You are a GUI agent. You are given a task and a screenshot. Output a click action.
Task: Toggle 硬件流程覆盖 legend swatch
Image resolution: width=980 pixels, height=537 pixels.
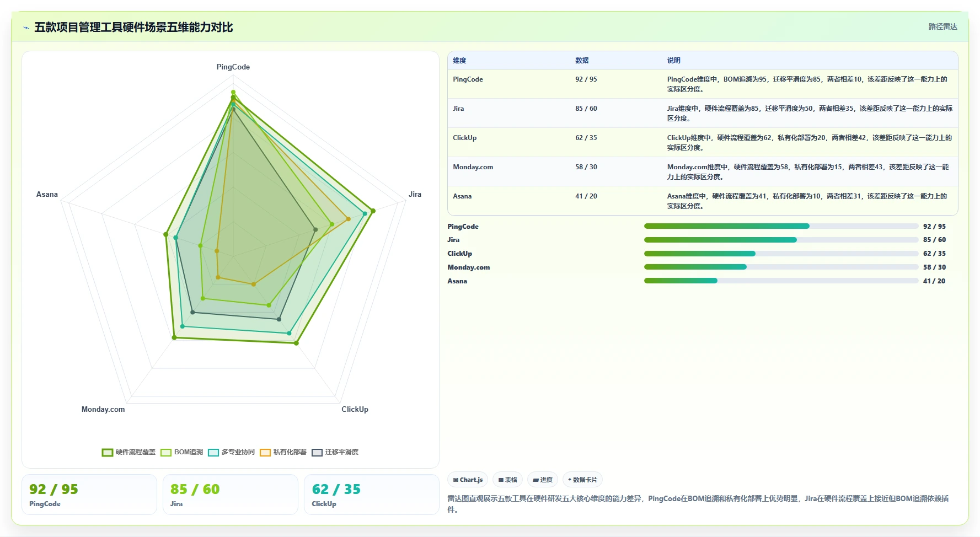pyautogui.click(x=108, y=453)
